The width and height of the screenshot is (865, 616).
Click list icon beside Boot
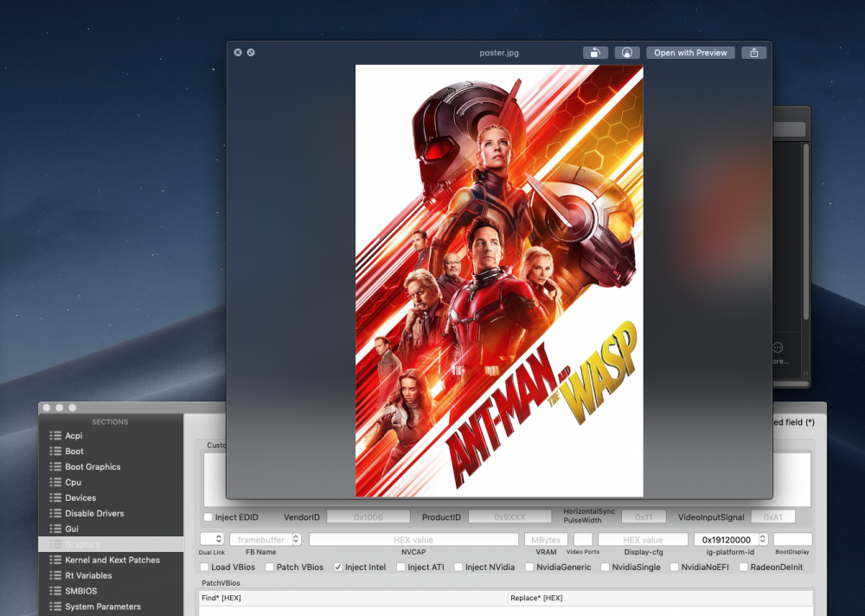tap(55, 451)
